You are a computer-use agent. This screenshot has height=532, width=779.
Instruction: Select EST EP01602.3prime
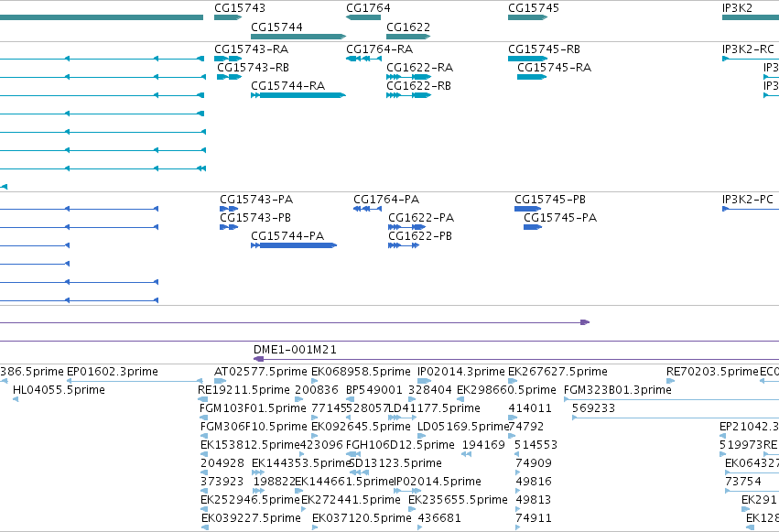pos(135,381)
